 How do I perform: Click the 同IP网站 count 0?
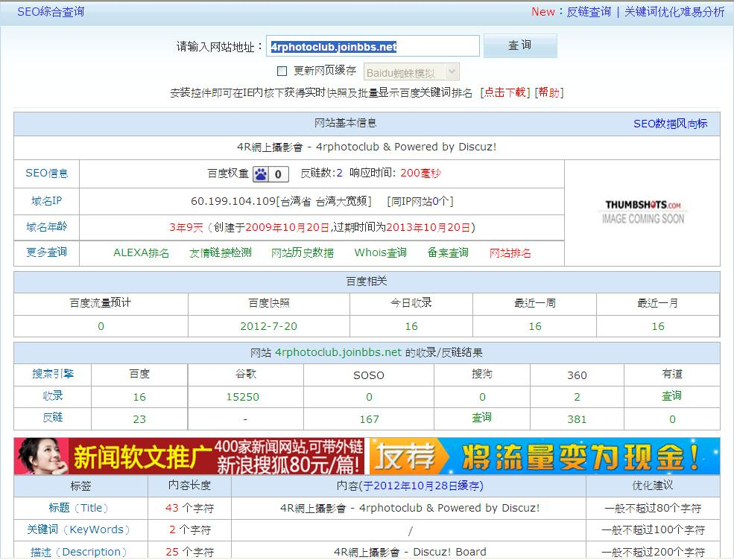435,202
